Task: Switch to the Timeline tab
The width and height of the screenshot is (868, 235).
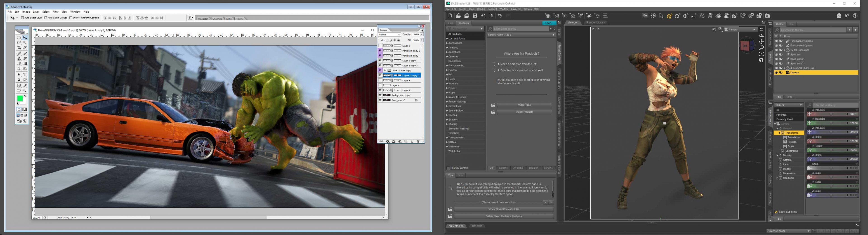Action: 477,226
